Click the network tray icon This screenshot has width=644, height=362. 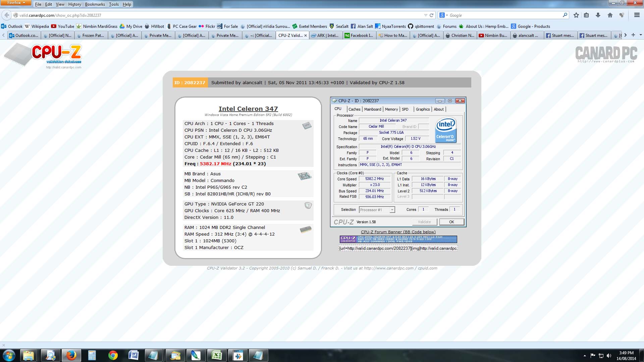[x=601, y=356]
